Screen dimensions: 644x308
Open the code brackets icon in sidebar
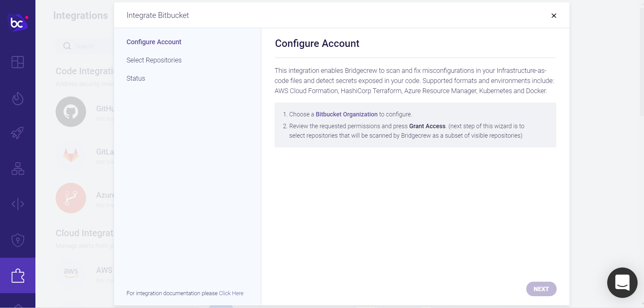coord(18,204)
